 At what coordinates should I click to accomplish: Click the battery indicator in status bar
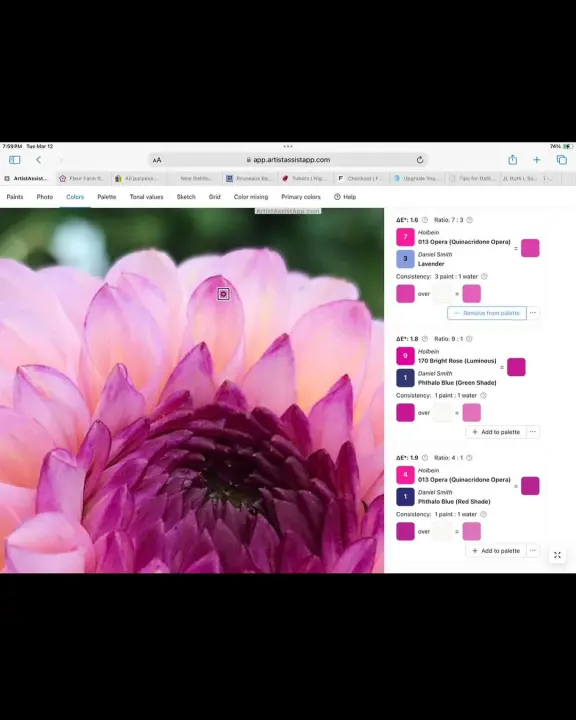[x=568, y=146]
